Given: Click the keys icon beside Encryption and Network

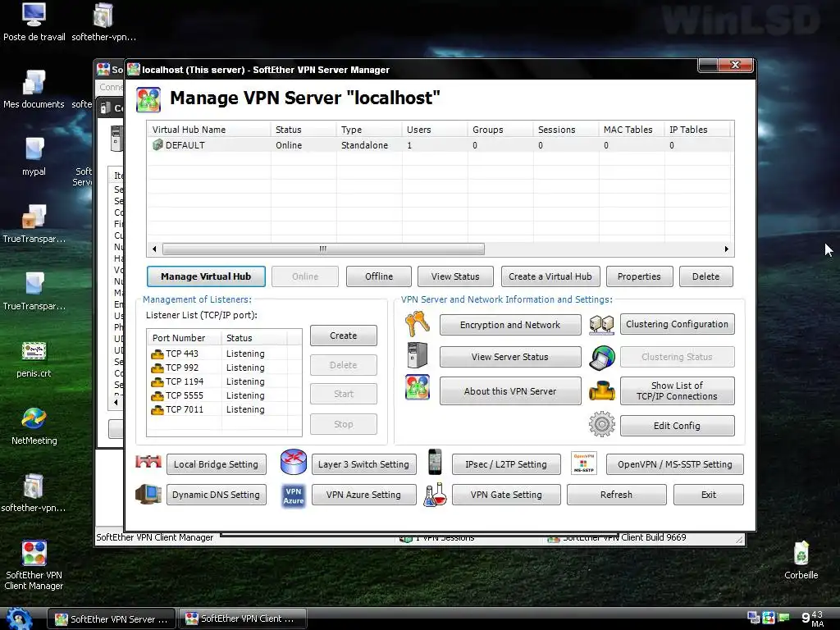Looking at the screenshot, I should pos(418,323).
